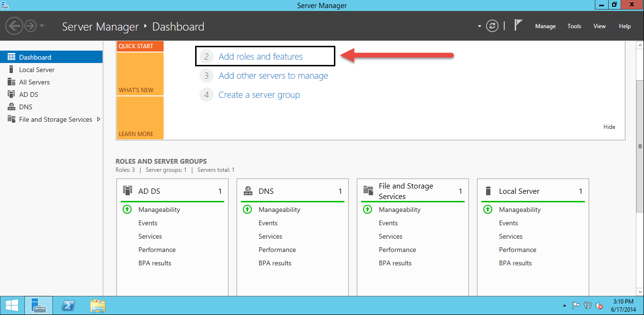Select All Servers in the sidebar
The image size is (644, 315).
click(x=51, y=82)
